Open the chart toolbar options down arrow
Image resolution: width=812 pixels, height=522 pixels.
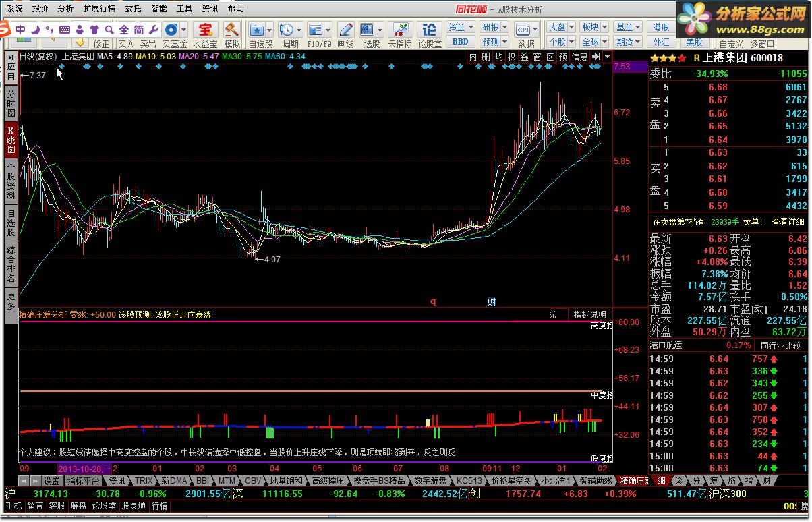point(608,57)
